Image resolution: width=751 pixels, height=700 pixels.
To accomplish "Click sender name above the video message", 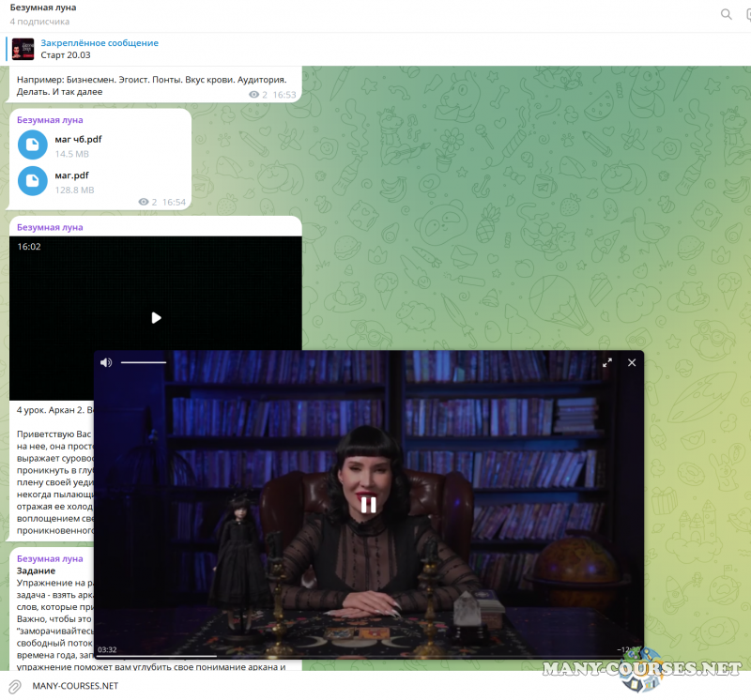I will click(50, 227).
